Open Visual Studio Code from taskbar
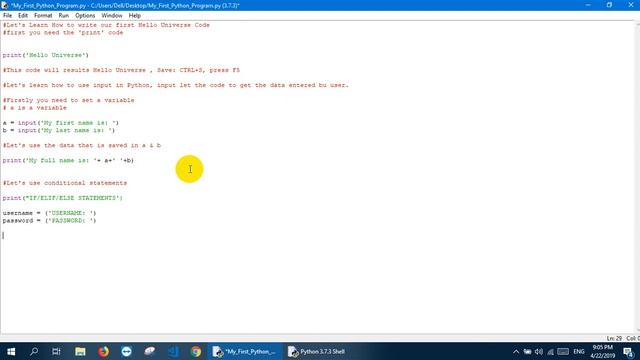This screenshot has height=360, width=640. tap(173, 351)
